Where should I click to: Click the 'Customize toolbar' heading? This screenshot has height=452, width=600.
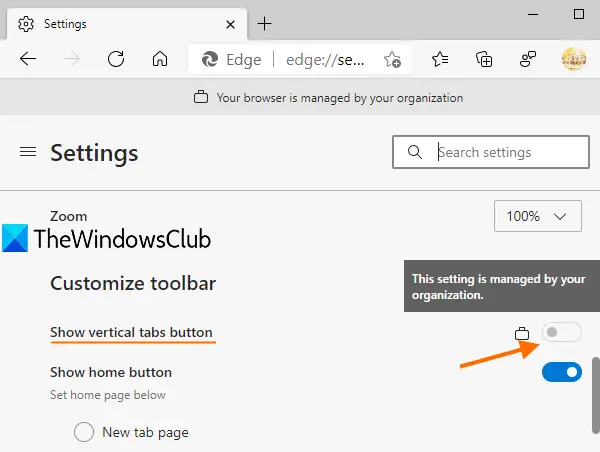pos(133,283)
